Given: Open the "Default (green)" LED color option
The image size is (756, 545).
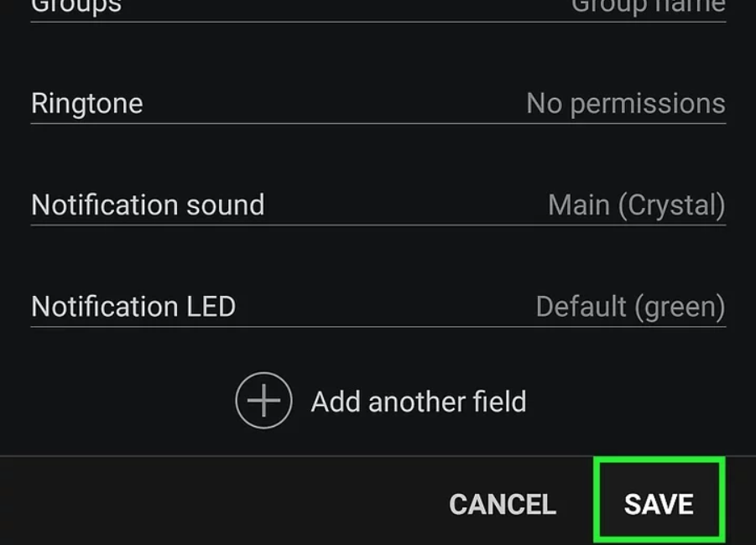Looking at the screenshot, I should (x=630, y=307).
